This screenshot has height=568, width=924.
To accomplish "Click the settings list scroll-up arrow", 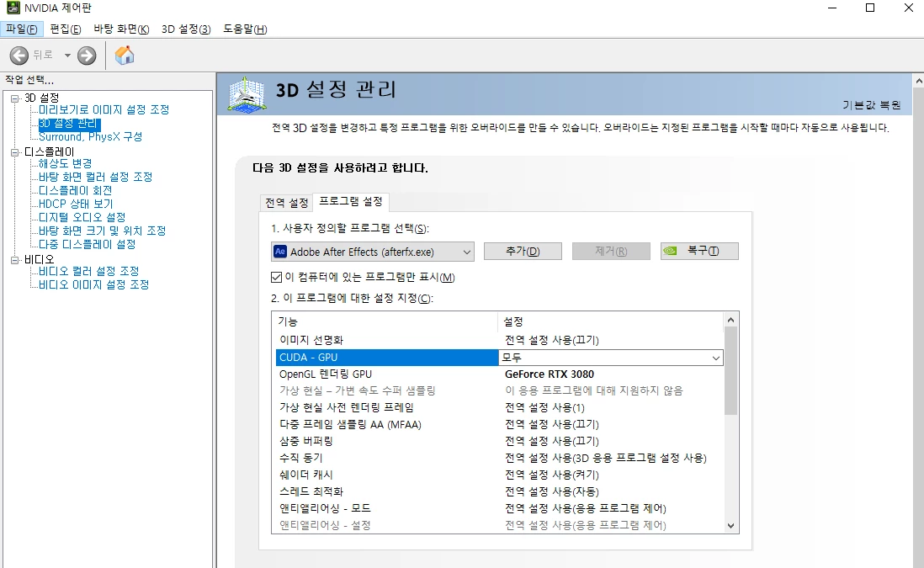I will [730, 320].
